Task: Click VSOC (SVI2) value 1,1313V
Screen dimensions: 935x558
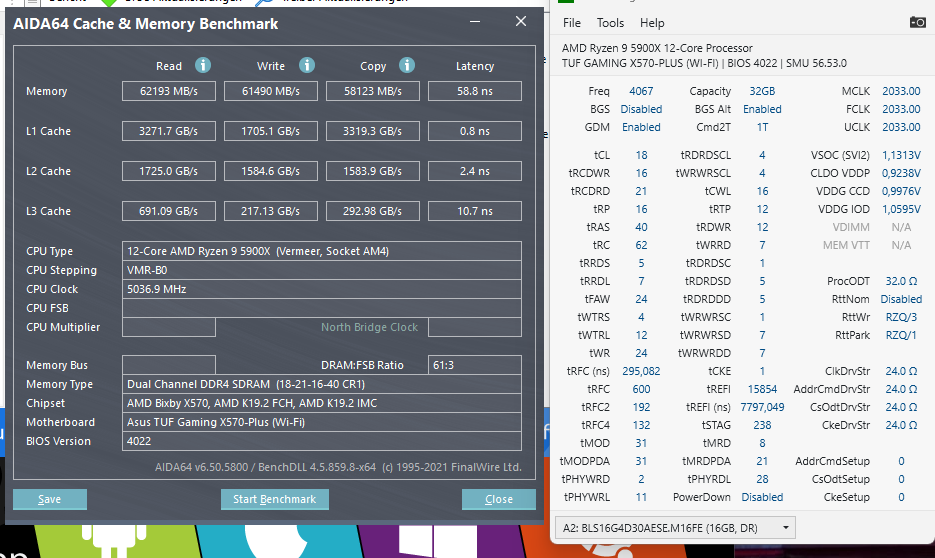Action: click(x=901, y=155)
